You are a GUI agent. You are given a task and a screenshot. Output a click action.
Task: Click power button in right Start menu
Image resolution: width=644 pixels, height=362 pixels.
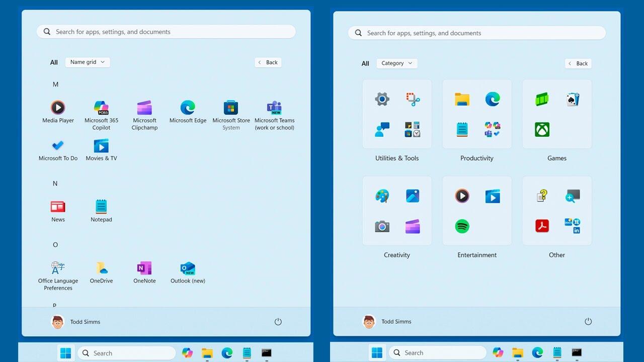(x=588, y=321)
